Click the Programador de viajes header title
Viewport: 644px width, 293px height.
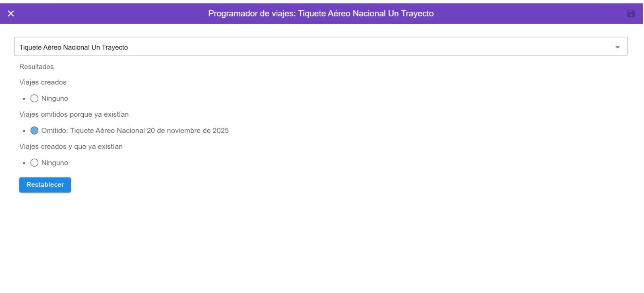[x=321, y=14]
